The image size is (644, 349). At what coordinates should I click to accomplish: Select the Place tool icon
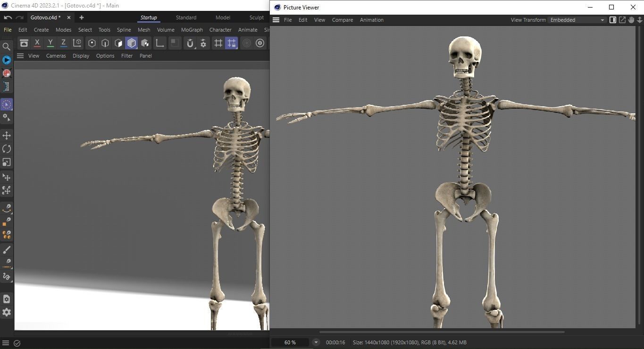7,177
